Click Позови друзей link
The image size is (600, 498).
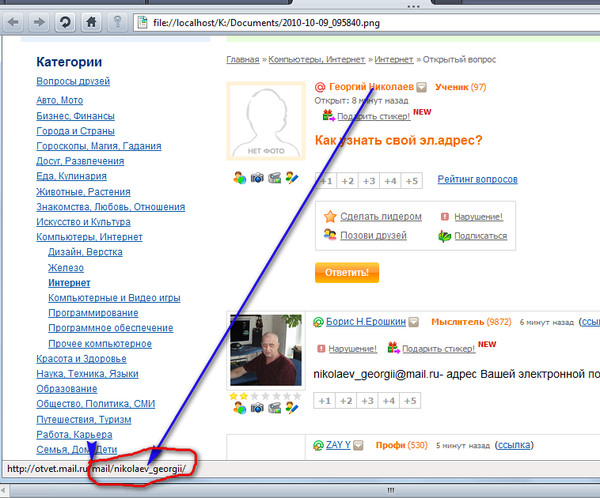tap(373, 235)
